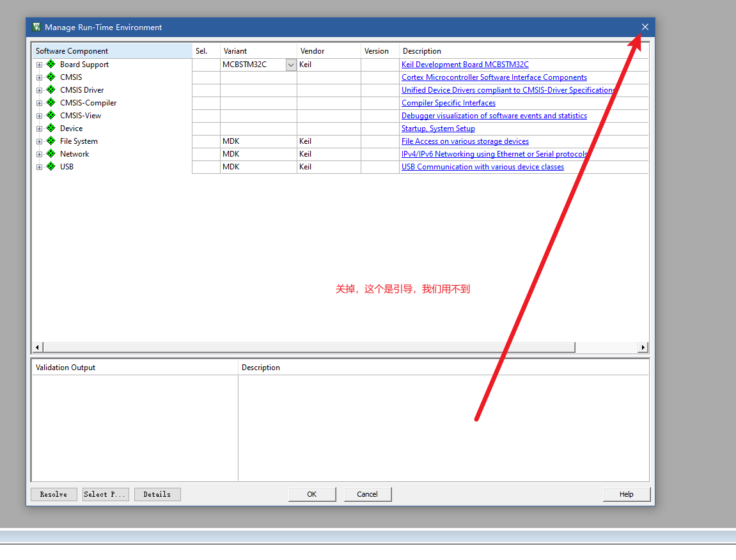Select the File System row label
This screenshot has width=736, height=560.
pos(79,141)
